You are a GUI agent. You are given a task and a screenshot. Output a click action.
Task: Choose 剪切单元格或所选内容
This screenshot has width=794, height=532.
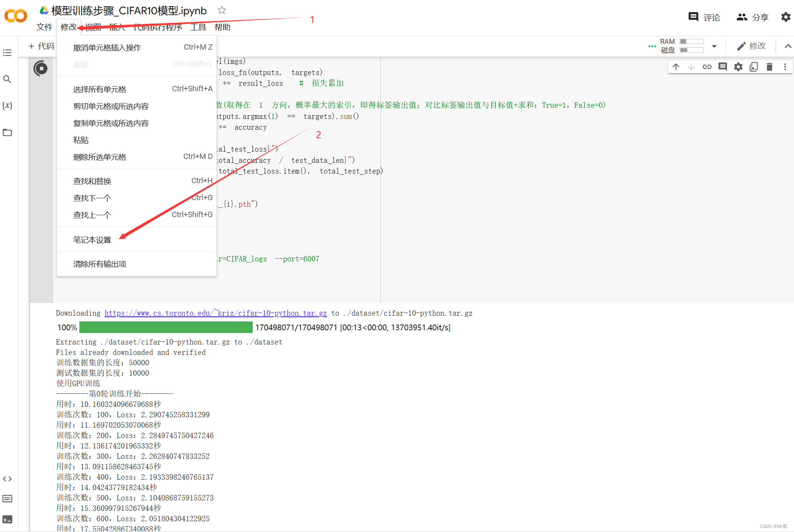coord(137,106)
